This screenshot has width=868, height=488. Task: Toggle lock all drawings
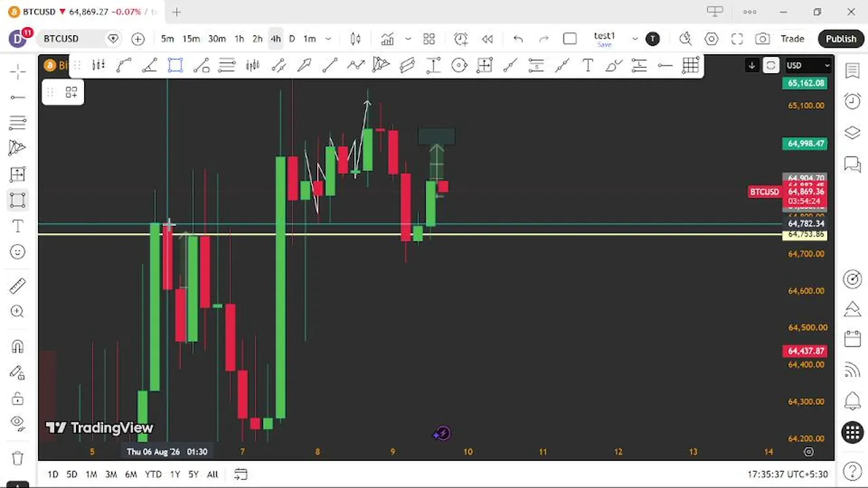point(18,398)
